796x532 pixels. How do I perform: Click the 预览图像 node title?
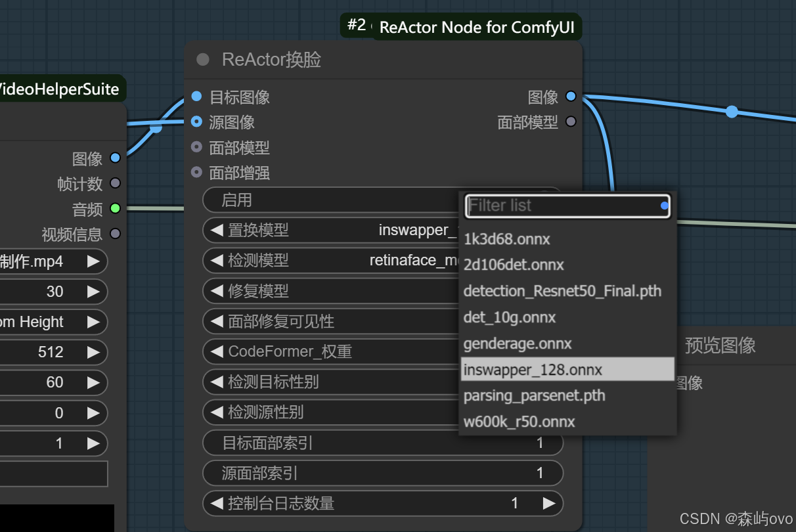point(720,345)
